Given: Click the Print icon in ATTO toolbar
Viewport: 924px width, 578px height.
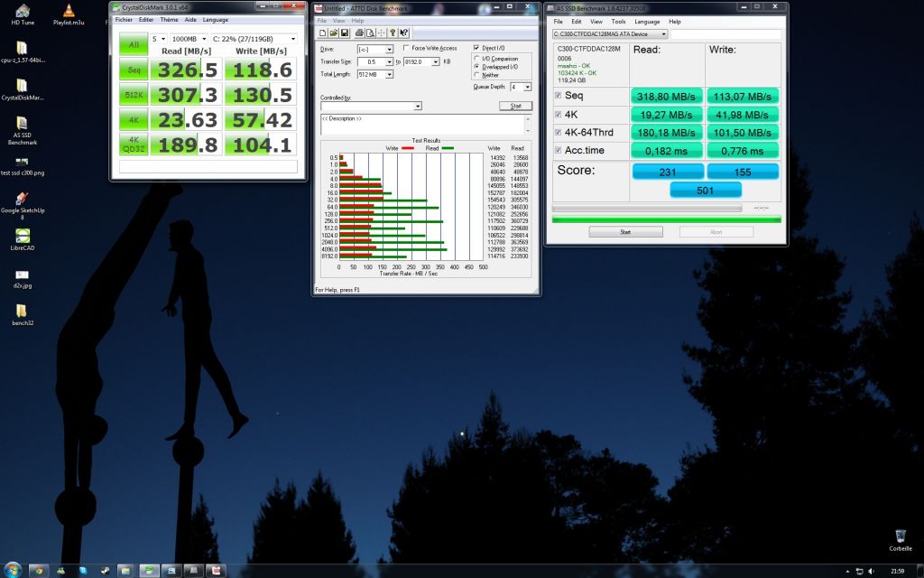Looking at the screenshot, I should 359,33.
